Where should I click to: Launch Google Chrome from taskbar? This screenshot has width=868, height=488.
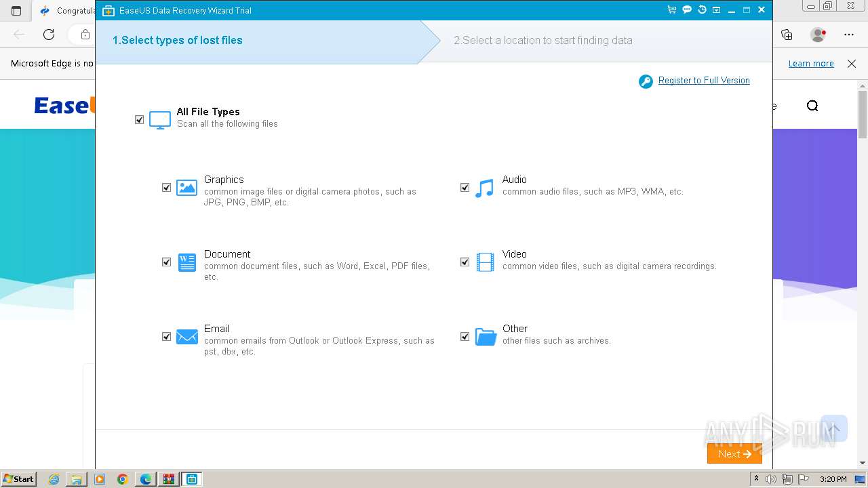coord(123,479)
